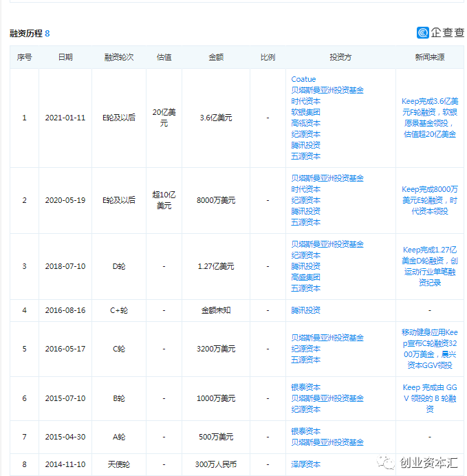This screenshot has width=467, height=476.
Task: Open 银泰资本 link in A轮 row
Action: (305, 431)
